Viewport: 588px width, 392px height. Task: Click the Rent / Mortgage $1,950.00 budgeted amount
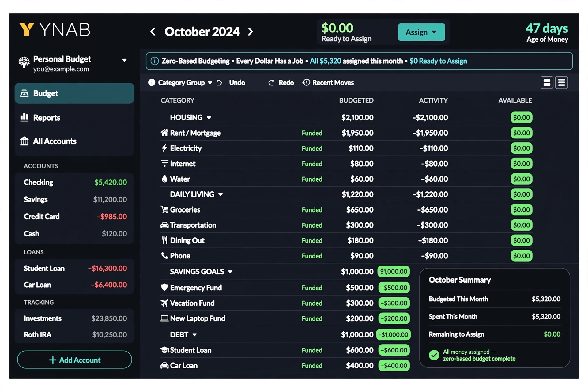(x=357, y=133)
